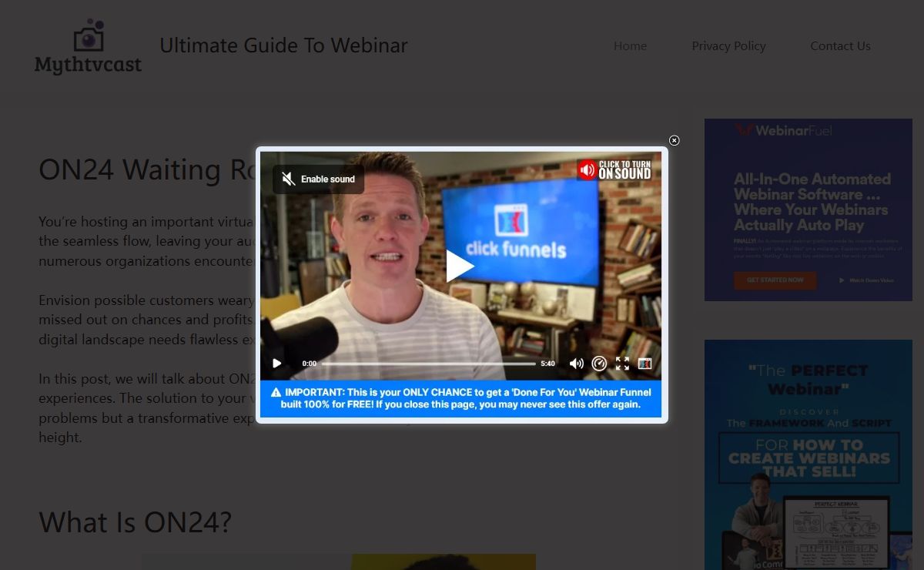924x570 pixels.
Task: Enter fullscreen with the expand arrows icon
Action: (x=622, y=364)
